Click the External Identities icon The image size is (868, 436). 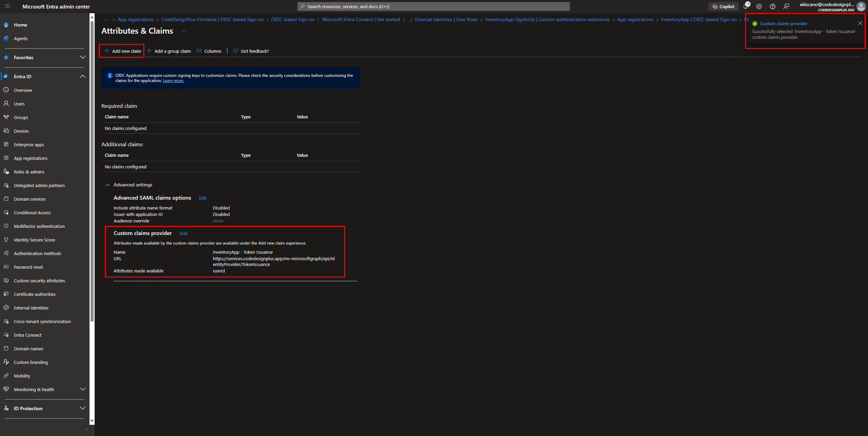tap(6, 307)
